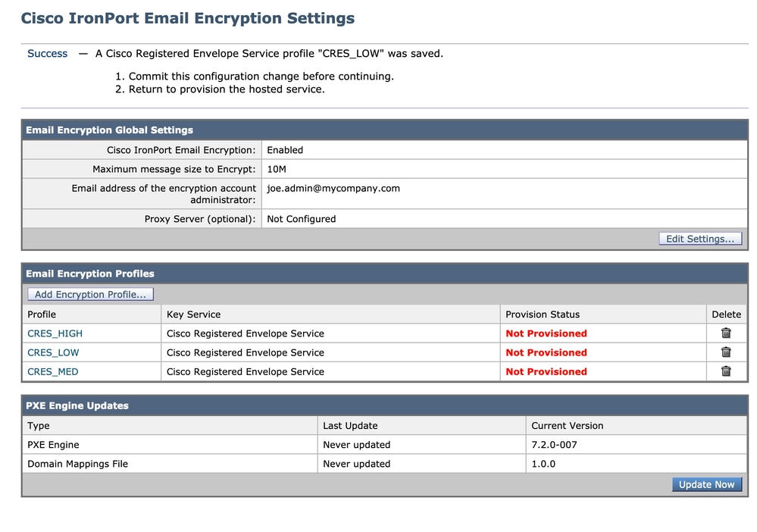757x532 pixels.
Task: Open the CRES_HIGH profile link
Action: 55,333
